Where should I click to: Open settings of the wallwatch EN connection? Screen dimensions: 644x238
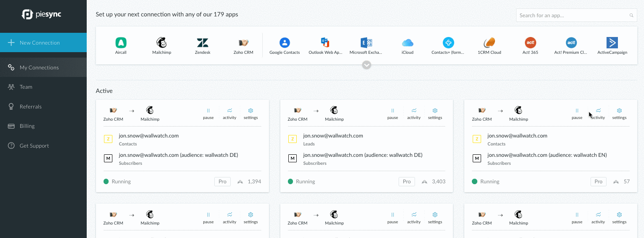[x=619, y=114]
